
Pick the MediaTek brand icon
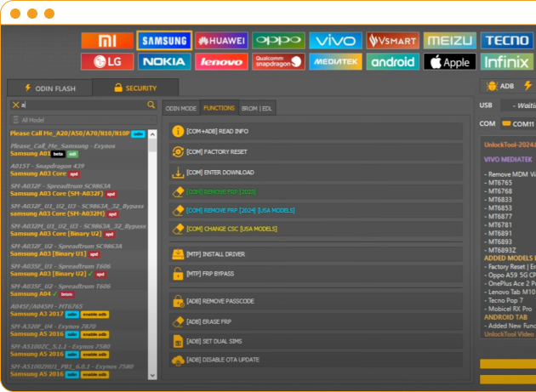point(335,62)
